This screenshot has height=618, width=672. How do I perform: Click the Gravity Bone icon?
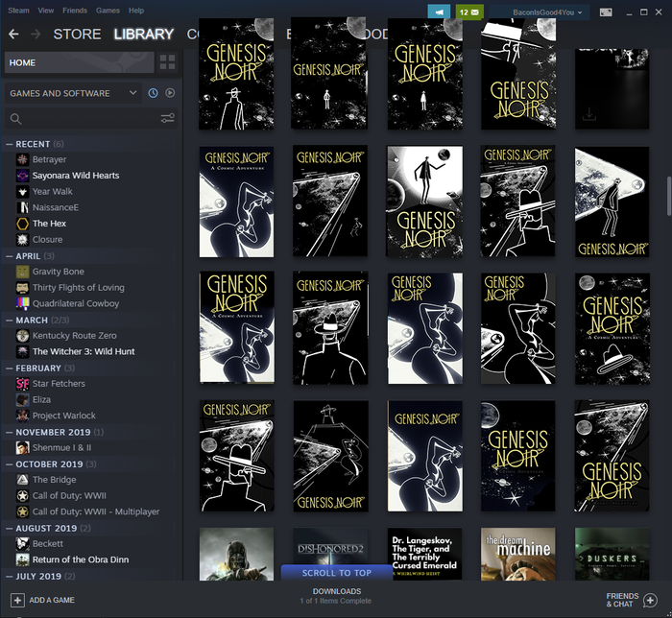coord(23,272)
